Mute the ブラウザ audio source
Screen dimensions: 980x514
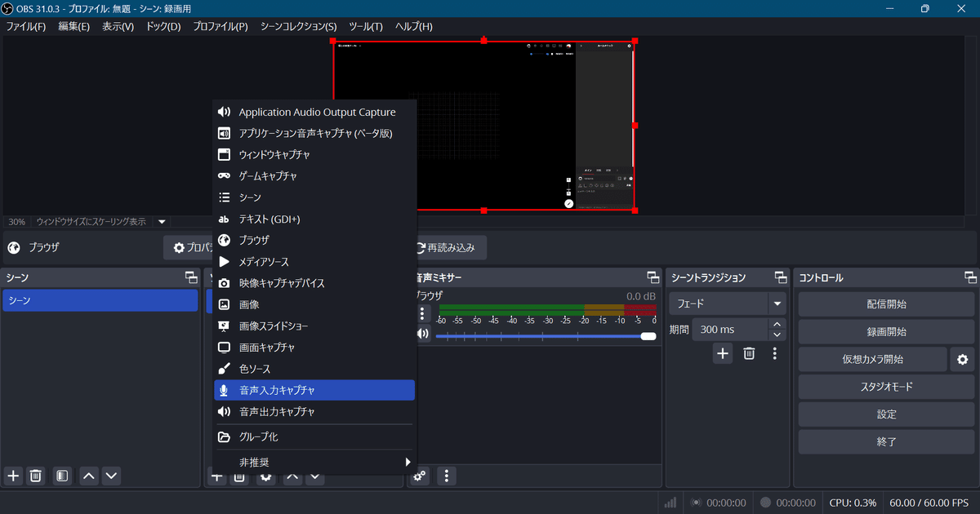coord(423,333)
